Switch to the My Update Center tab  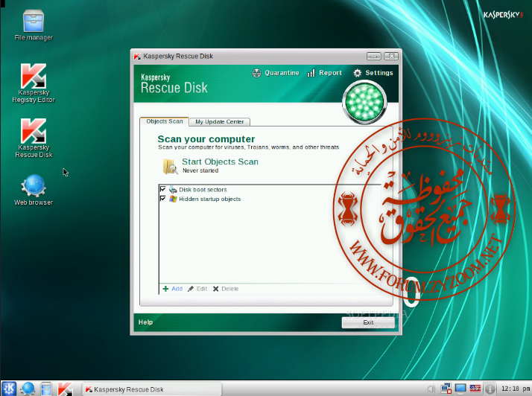click(x=220, y=122)
